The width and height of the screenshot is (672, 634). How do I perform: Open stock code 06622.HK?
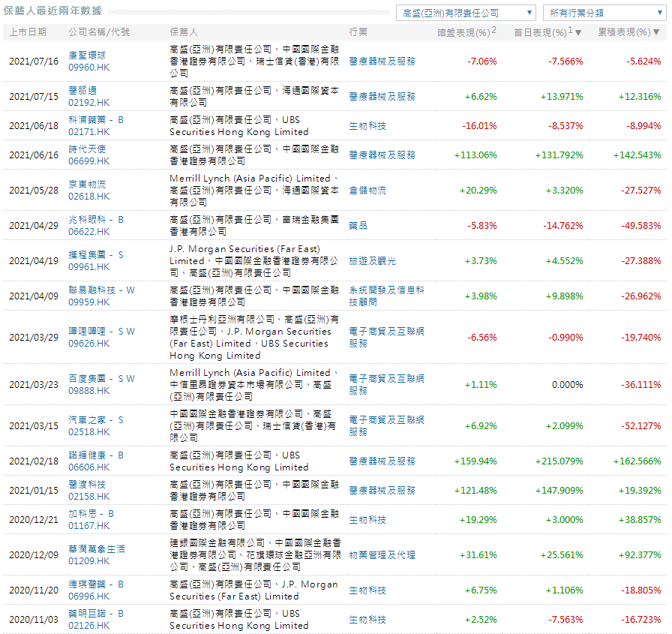click(x=89, y=232)
